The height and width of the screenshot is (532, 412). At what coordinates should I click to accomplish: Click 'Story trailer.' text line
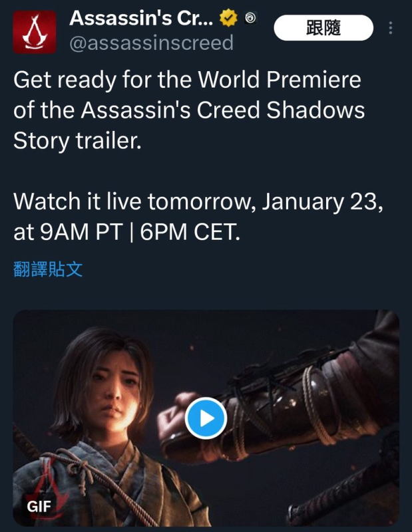point(77,140)
